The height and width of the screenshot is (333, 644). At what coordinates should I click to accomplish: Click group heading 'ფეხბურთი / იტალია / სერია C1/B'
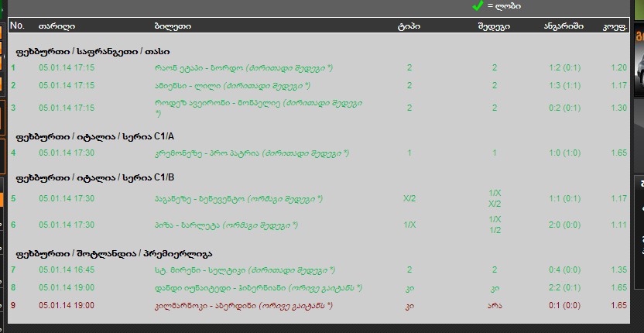pyautogui.click(x=95, y=177)
